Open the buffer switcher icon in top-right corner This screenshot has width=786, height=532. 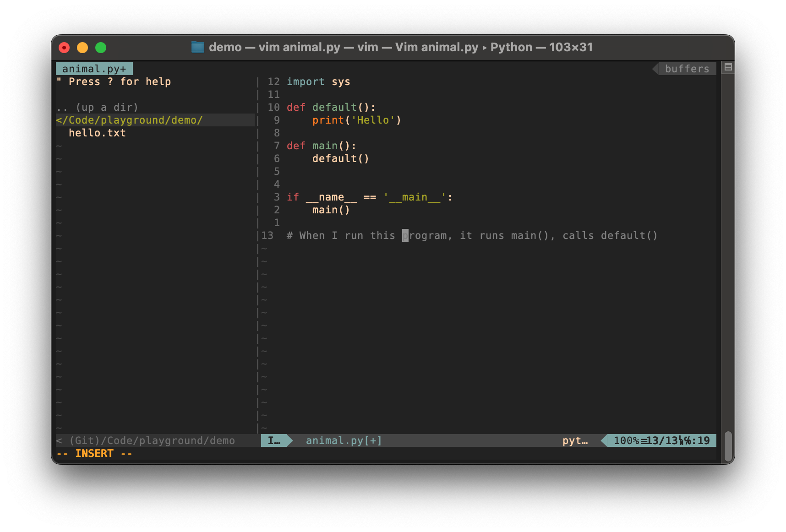(728, 67)
